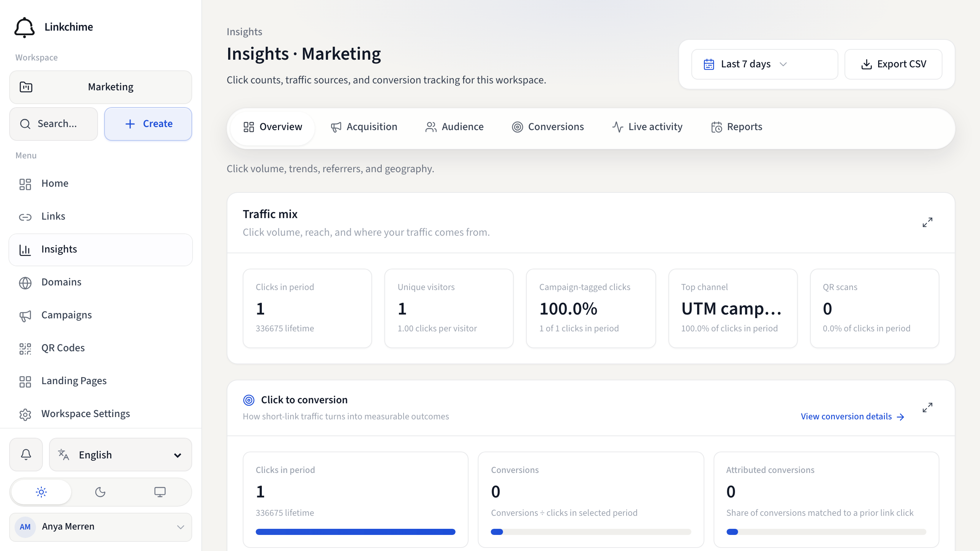Click the QR scans stat card
The image size is (980, 551).
pos(875,308)
